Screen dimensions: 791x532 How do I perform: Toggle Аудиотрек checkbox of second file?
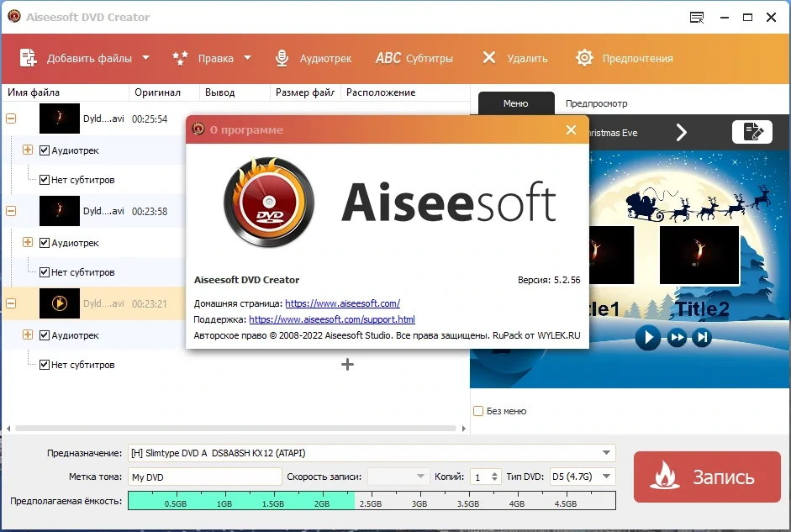(45, 243)
